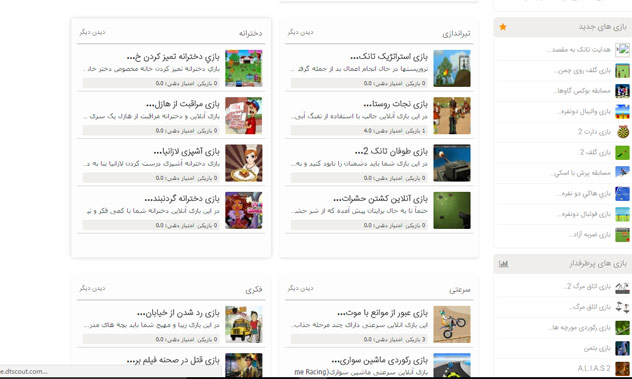
Task: Open thumbnail of بازی آشپزی لازانیا
Action: tap(244, 163)
